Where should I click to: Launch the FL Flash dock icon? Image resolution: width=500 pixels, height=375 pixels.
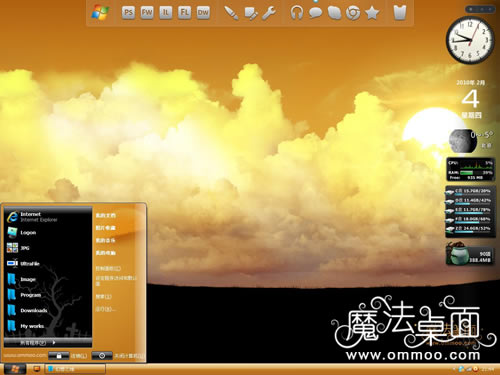click(184, 13)
